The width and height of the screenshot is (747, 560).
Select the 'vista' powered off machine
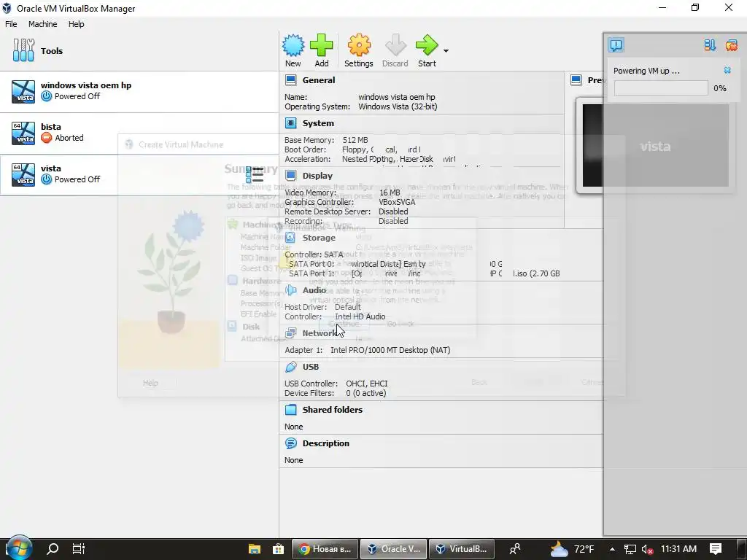click(x=139, y=174)
